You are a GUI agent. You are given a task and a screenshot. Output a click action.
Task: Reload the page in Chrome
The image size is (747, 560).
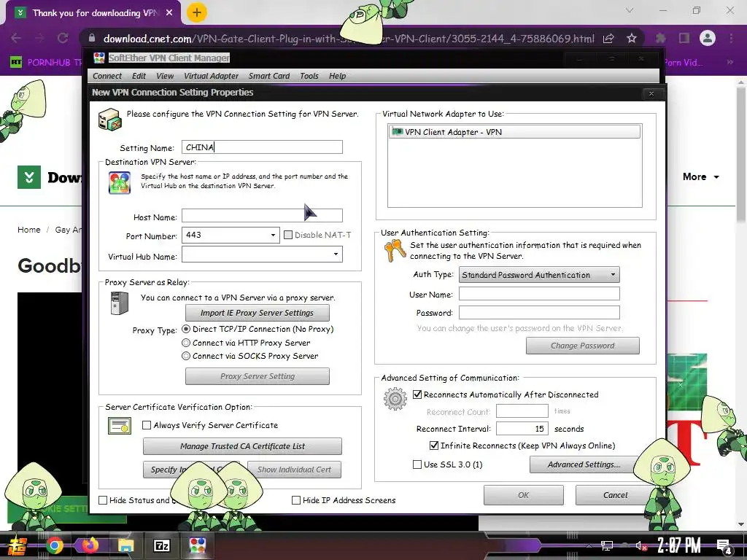[63, 39]
